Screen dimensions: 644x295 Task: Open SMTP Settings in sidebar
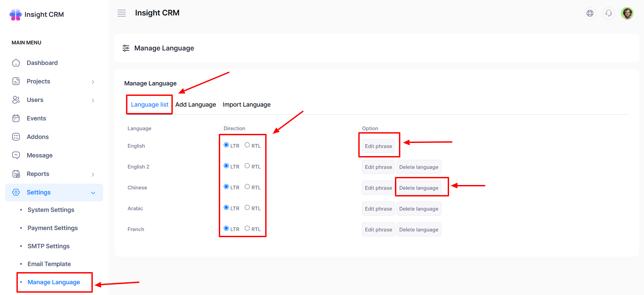(x=48, y=246)
